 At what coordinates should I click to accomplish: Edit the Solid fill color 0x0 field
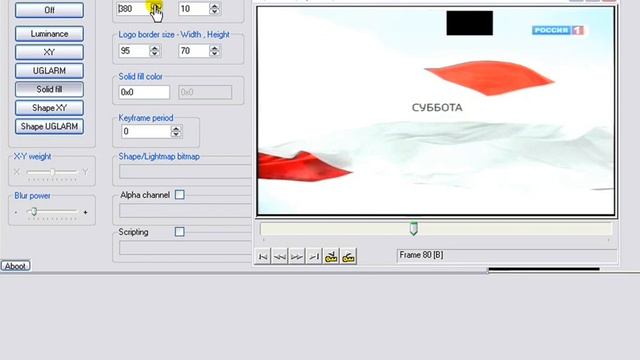144,92
